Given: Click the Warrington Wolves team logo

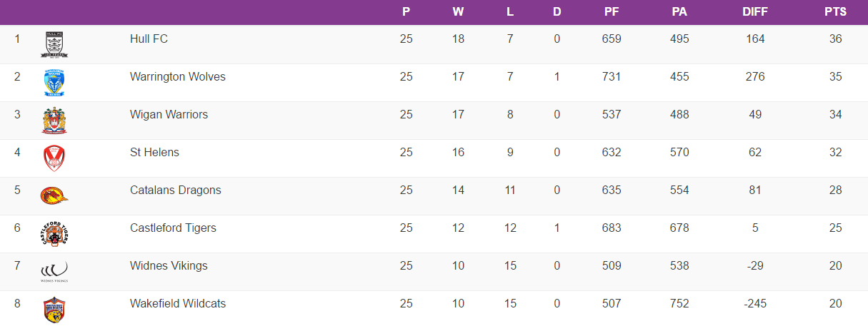Looking at the screenshot, I should coord(54,83).
